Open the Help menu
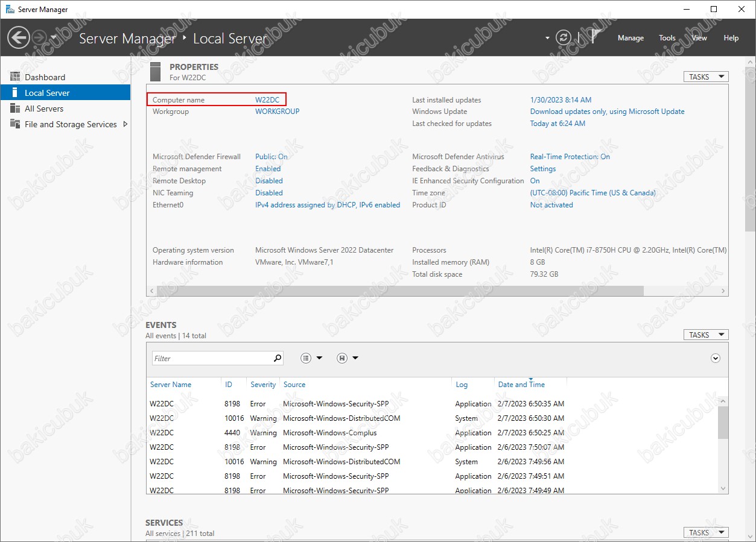 pos(731,38)
